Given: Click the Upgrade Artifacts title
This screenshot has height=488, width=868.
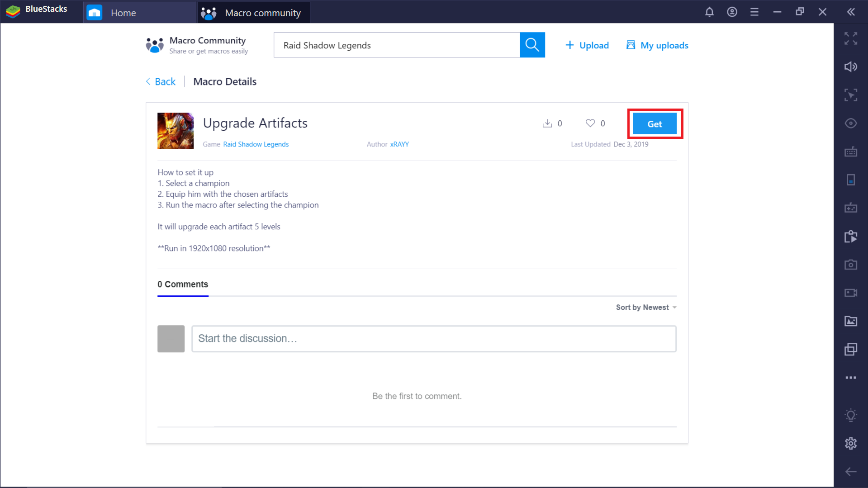Looking at the screenshot, I should (x=255, y=123).
